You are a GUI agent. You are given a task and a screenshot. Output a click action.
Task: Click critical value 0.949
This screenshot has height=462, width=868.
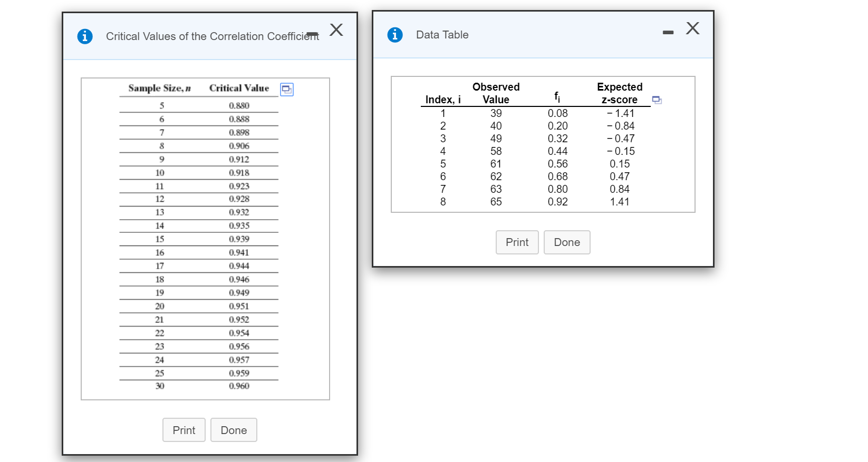pyautogui.click(x=239, y=292)
